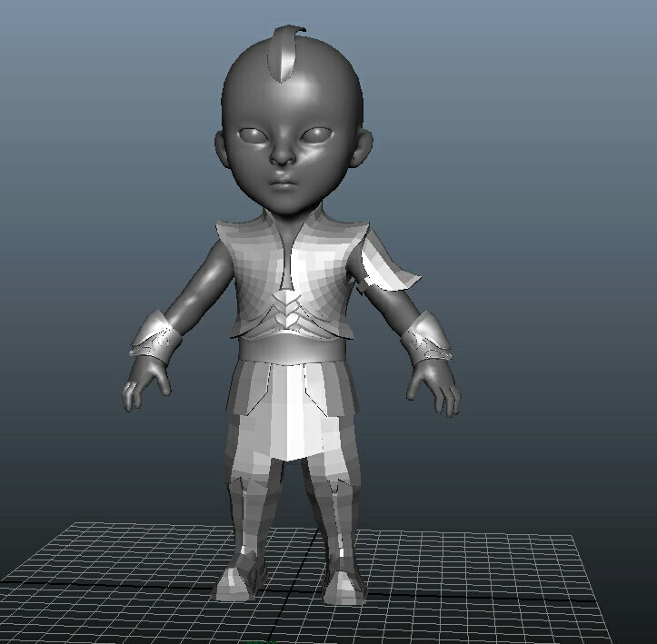This screenshot has width=657, height=644.
Task: Select the bracer on the character's right wrist
Action: click(156, 336)
